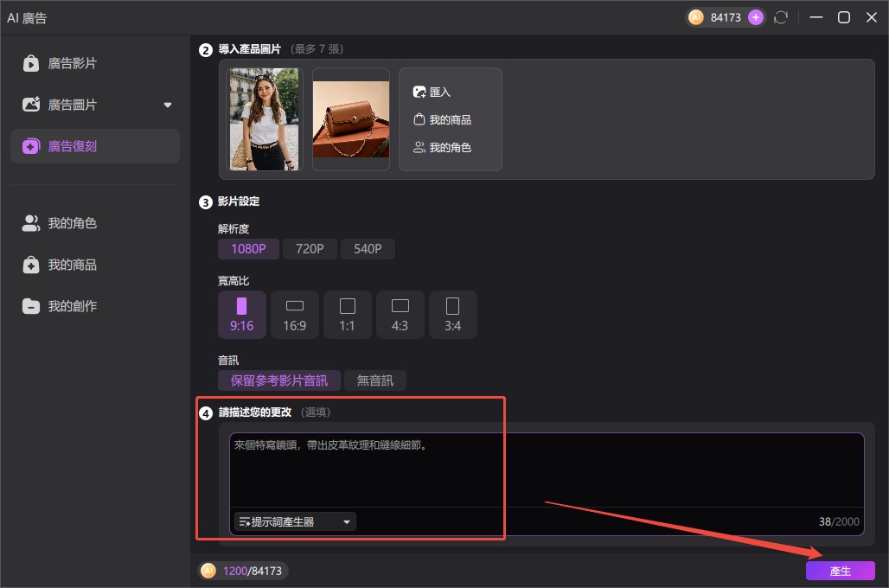Open 我的角色 in the sidebar
The height and width of the screenshot is (588, 889).
point(94,223)
